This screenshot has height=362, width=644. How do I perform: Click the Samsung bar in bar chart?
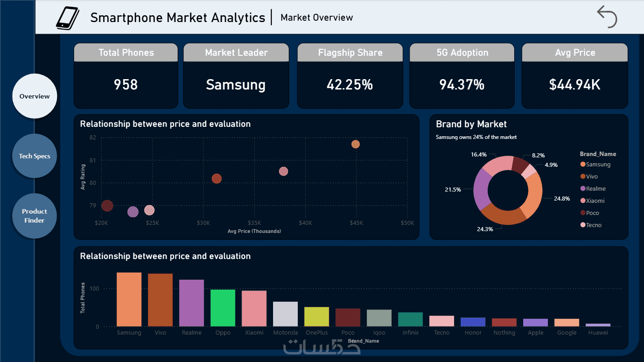(x=129, y=299)
